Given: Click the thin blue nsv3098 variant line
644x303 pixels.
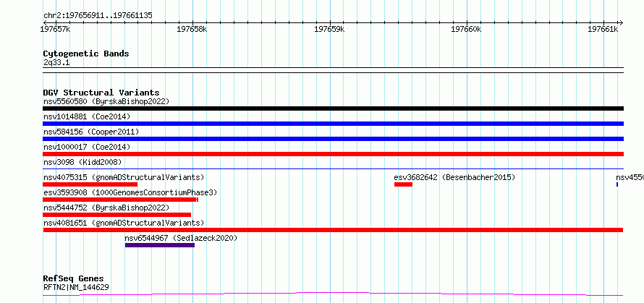Looking at the screenshot, I should [x=333, y=168].
